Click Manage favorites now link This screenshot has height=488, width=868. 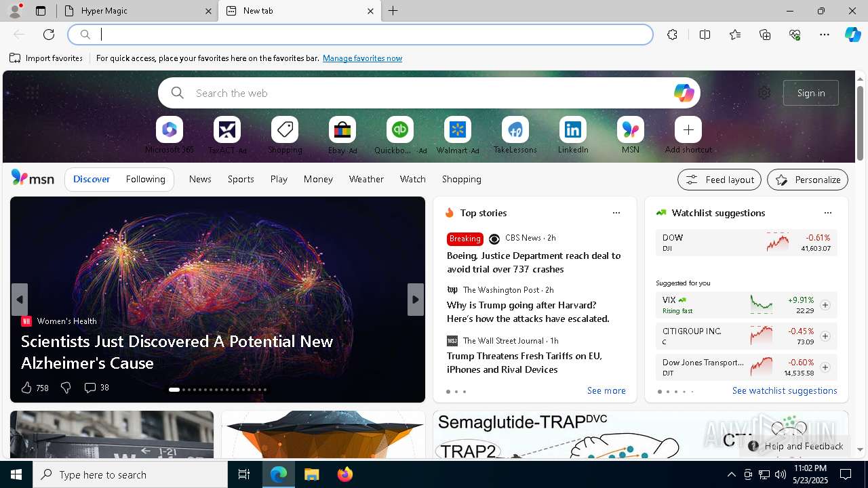click(362, 58)
